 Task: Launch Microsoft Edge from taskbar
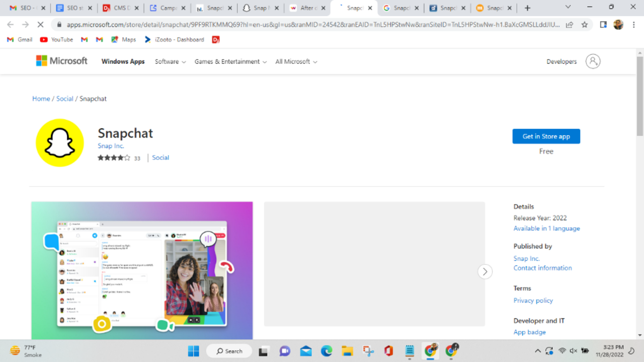click(x=327, y=351)
